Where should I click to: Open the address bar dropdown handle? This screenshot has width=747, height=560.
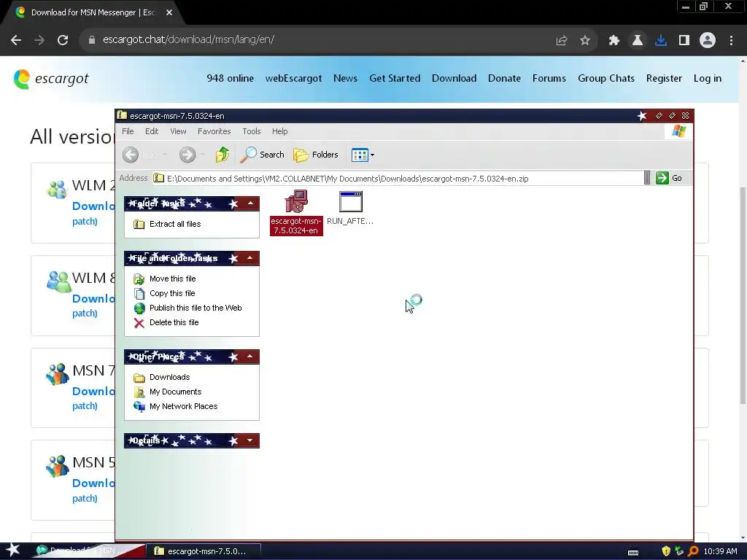647,178
